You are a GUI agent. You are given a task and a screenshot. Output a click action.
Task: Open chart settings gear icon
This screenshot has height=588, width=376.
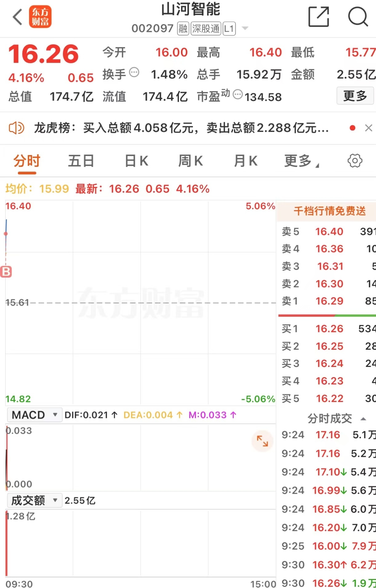(355, 161)
